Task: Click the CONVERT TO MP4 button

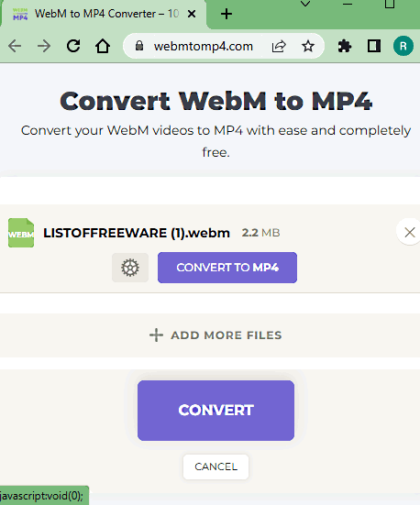Action: coord(227,268)
